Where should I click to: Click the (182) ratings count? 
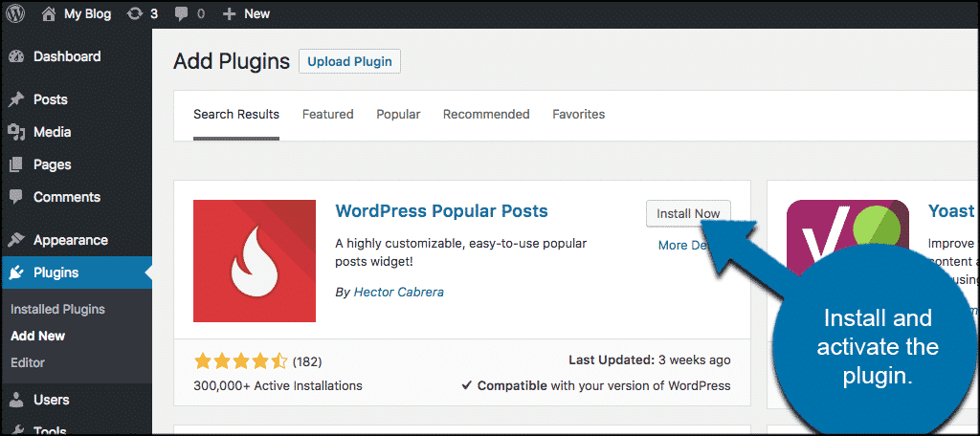(x=307, y=361)
